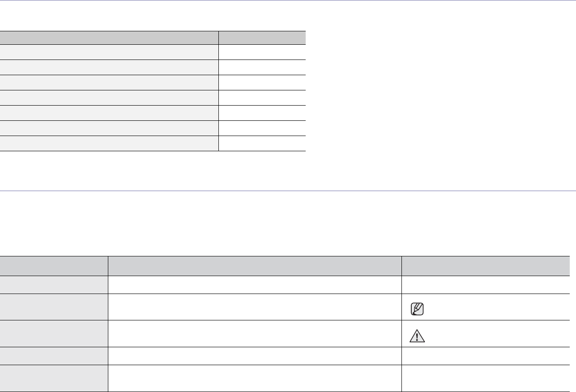Select the narrow cell in the upper table's last row

(262, 144)
